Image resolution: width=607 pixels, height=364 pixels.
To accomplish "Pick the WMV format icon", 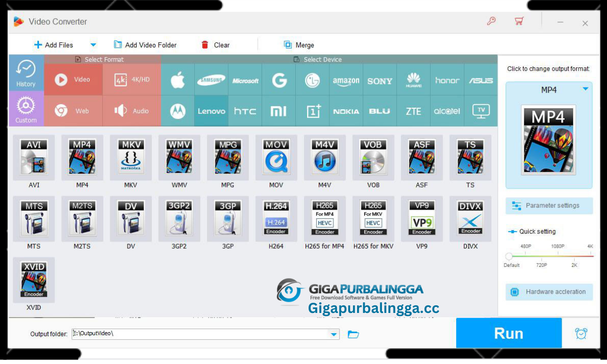I will [180, 157].
